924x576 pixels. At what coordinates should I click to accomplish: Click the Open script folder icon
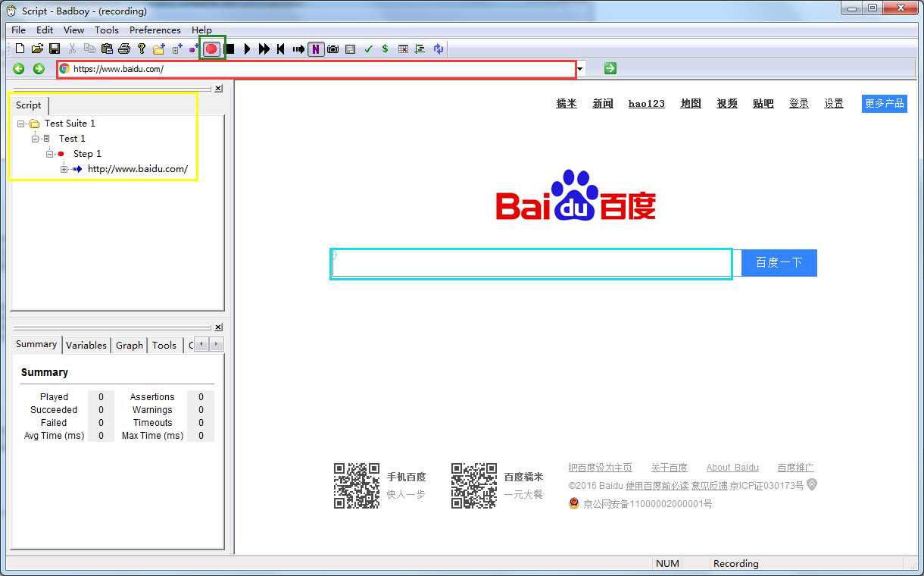tap(37, 49)
